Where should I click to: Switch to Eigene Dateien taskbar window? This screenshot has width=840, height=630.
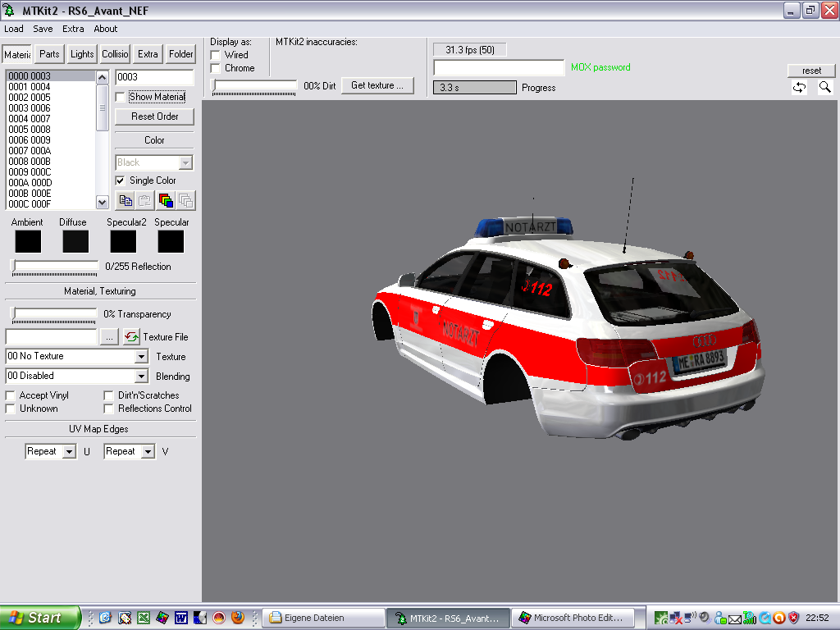[323, 618]
